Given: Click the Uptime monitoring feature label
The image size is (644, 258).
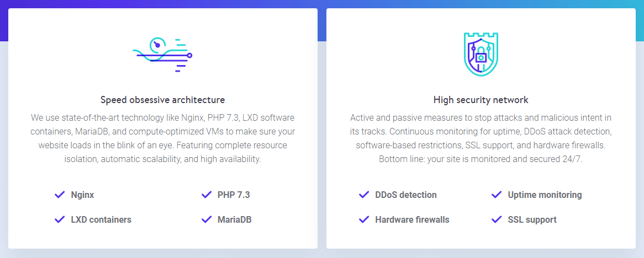Looking at the screenshot, I should pyautogui.click(x=545, y=195).
